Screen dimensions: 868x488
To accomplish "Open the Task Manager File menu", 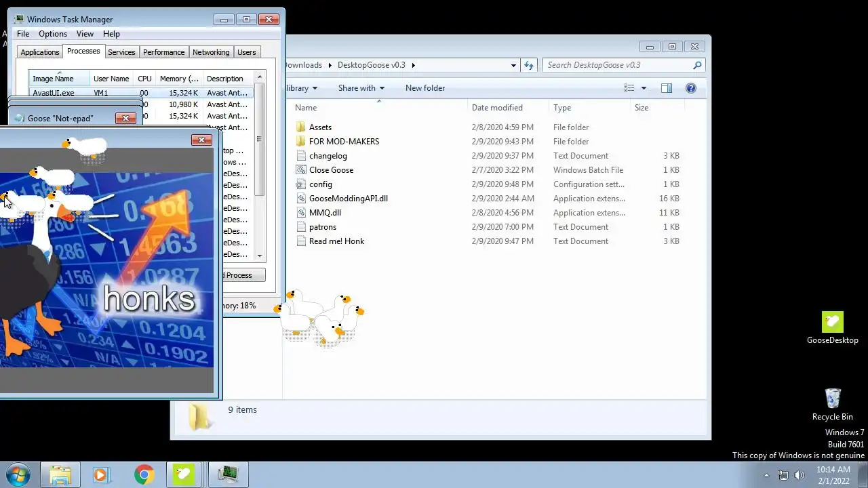I will [23, 34].
